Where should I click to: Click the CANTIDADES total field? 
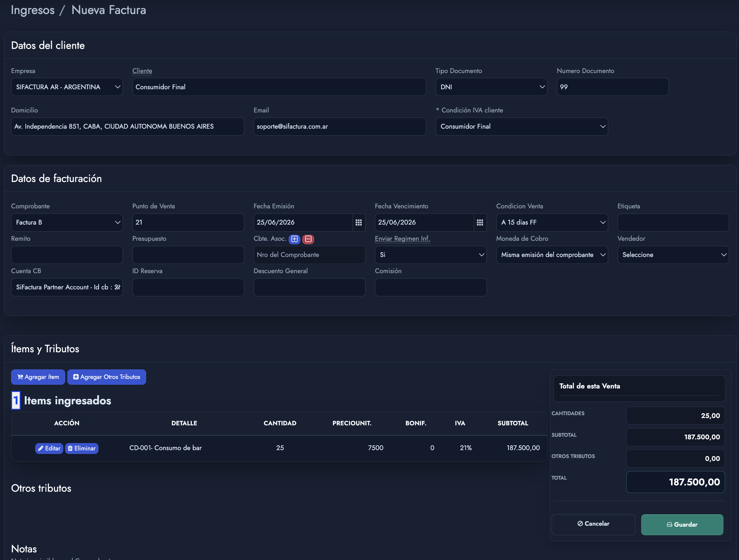coord(675,416)
